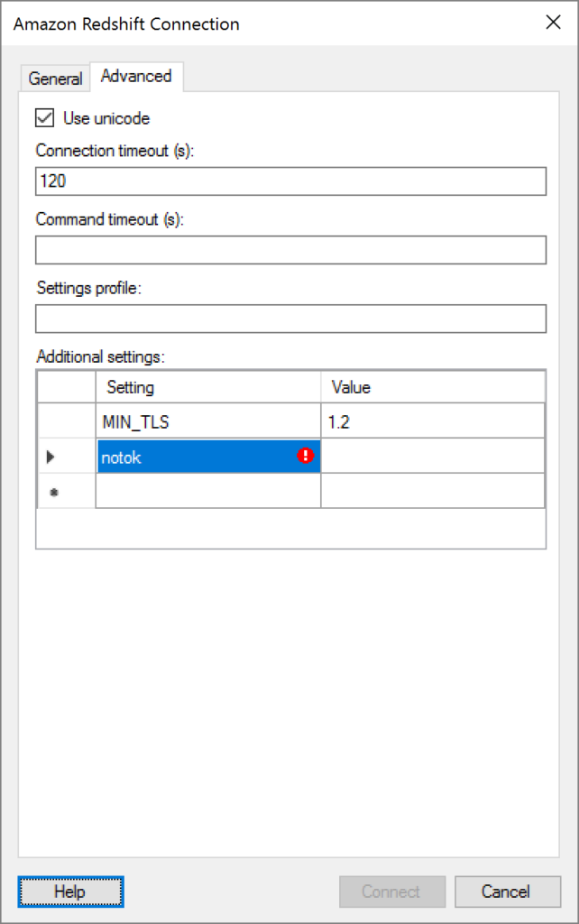The image size is (579, 924).
Task: Click the new row asterisk marker
Action: (54, 492)
